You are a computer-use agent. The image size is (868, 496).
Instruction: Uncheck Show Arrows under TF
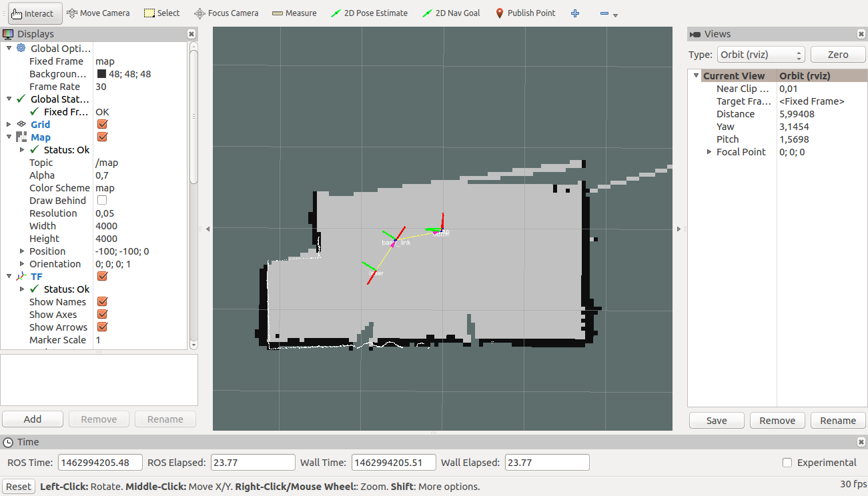click(x=102, y=327)
